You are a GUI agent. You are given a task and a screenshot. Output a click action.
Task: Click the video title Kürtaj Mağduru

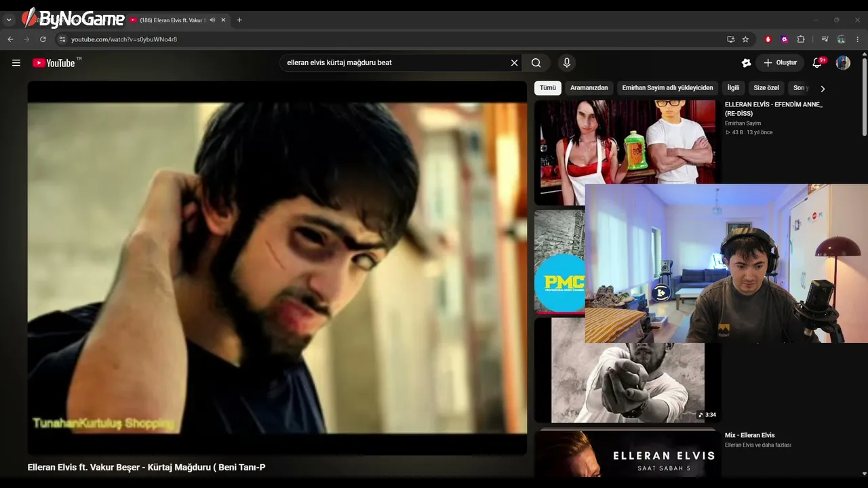[146, 468]
